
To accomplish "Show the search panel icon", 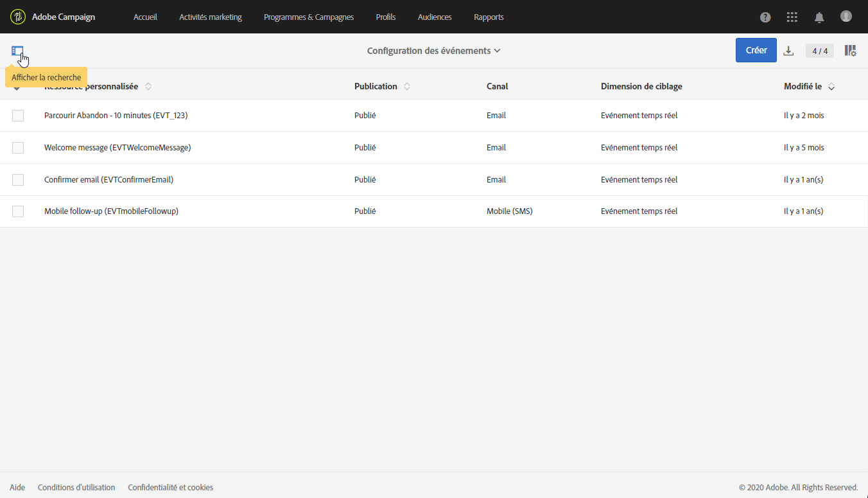I will [17, 51].
